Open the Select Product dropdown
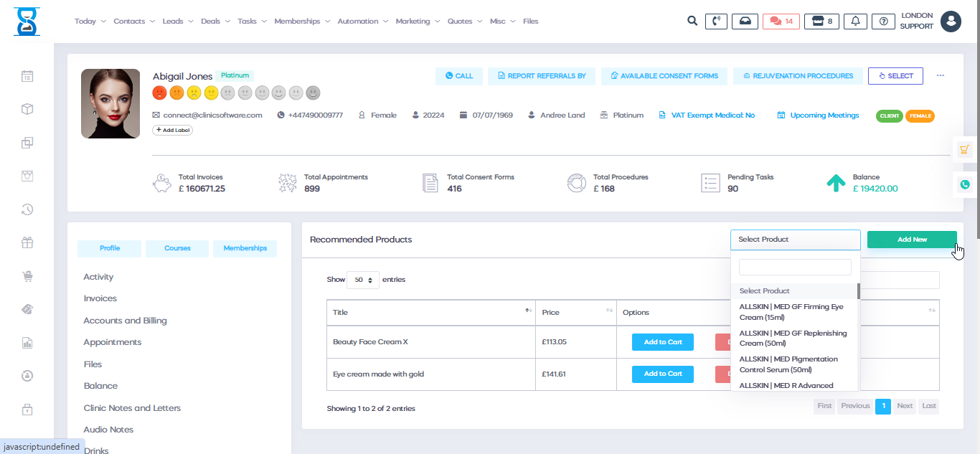980x454 pixels. 795,240
